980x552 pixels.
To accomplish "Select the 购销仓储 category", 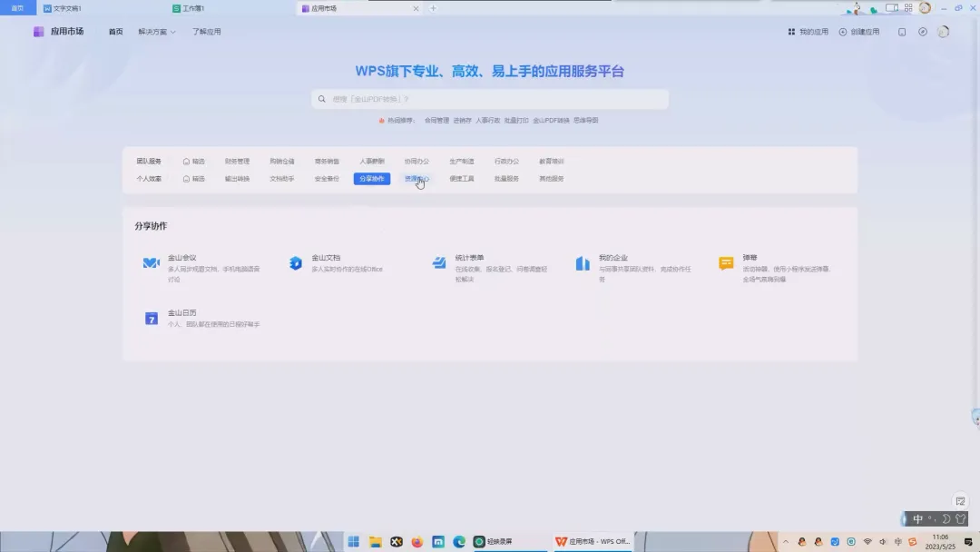I will (x=282, y=162).
